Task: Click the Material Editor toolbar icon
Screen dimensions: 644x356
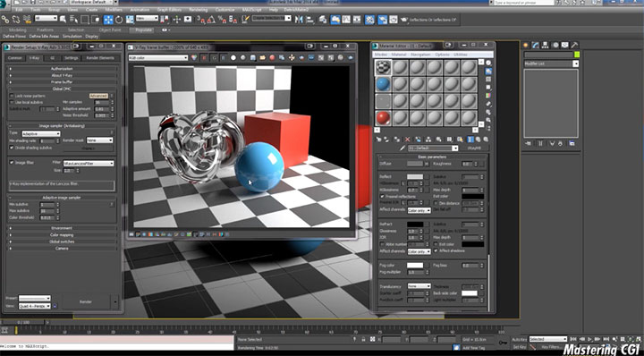Action: coord(370,20)
